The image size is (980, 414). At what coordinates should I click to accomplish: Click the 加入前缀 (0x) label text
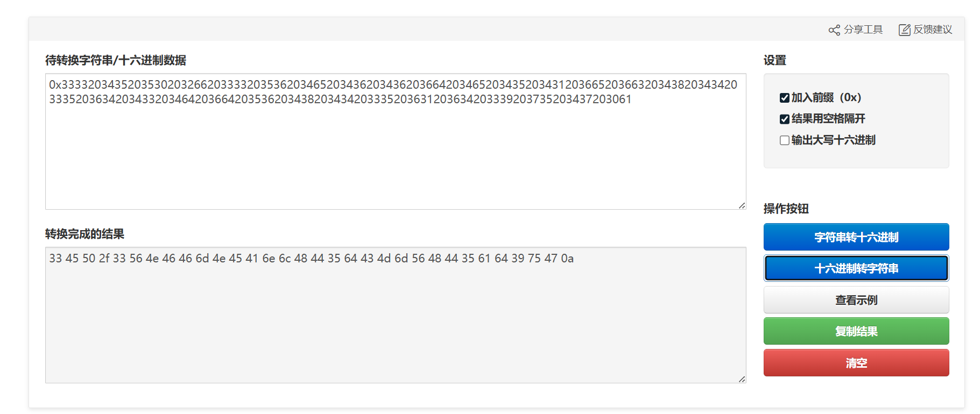(827, 97)
